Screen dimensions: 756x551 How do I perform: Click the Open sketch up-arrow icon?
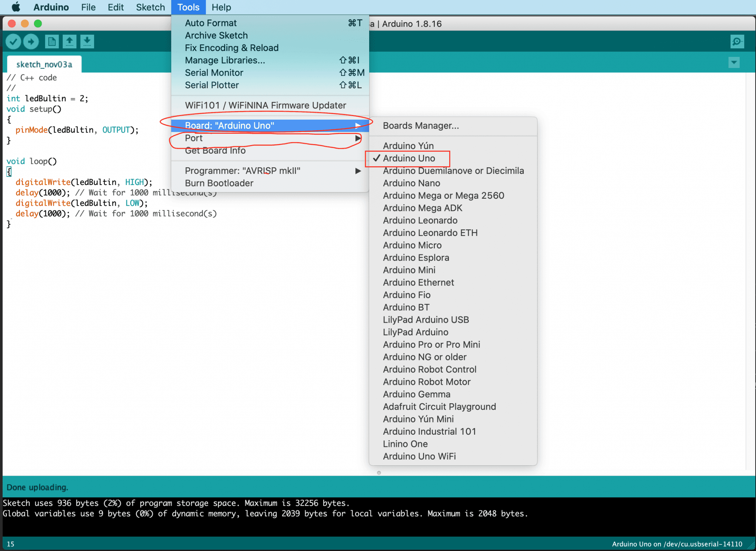coord(69,41)
